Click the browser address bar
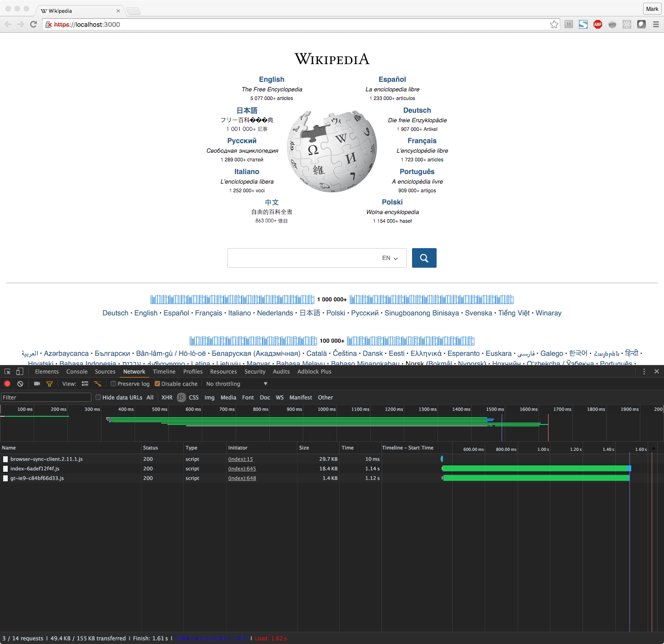 [x=300, y=25]
